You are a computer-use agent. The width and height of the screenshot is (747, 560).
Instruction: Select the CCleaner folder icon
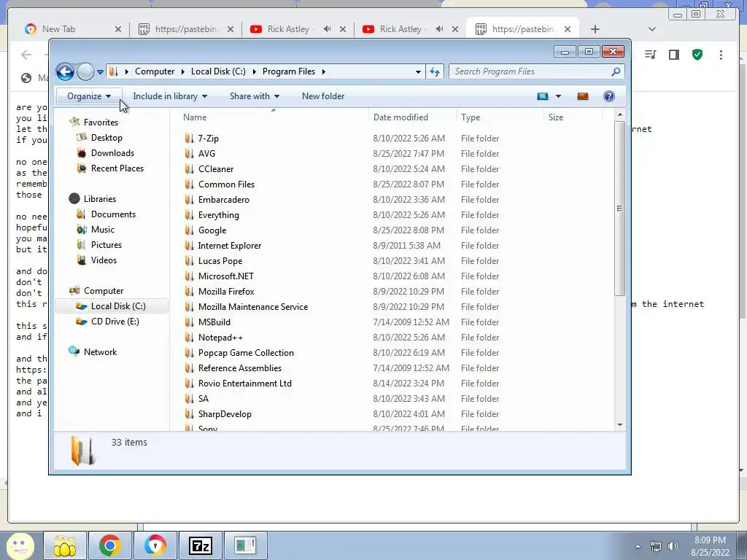(189, 169)
